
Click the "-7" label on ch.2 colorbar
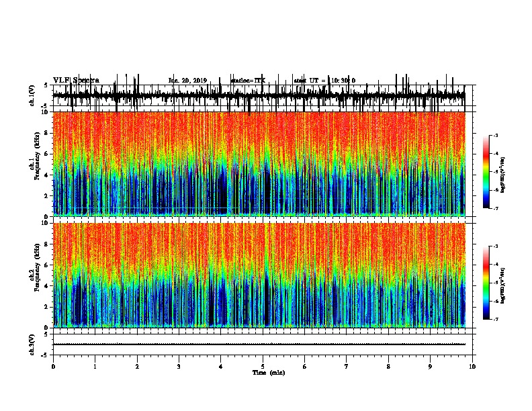tap(495, 319)
